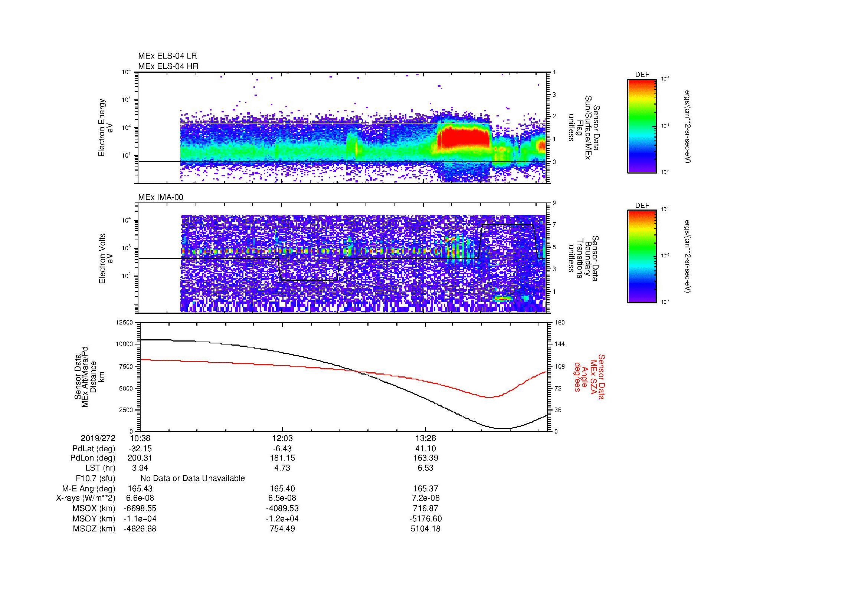This screenshot has width=868, height=613.
Task: Click the 'MEx IMA-00' panel title
Action: pyautogui.click(x=161, y=197)
